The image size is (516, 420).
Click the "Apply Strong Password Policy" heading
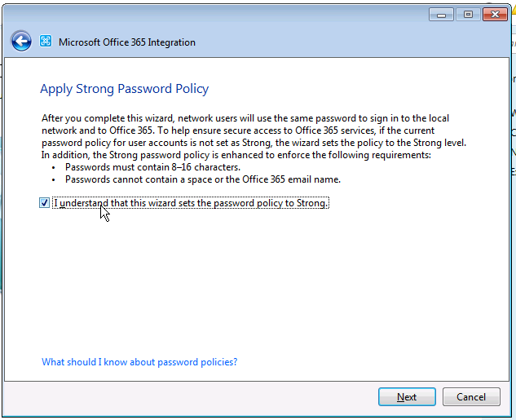(124, 89)
